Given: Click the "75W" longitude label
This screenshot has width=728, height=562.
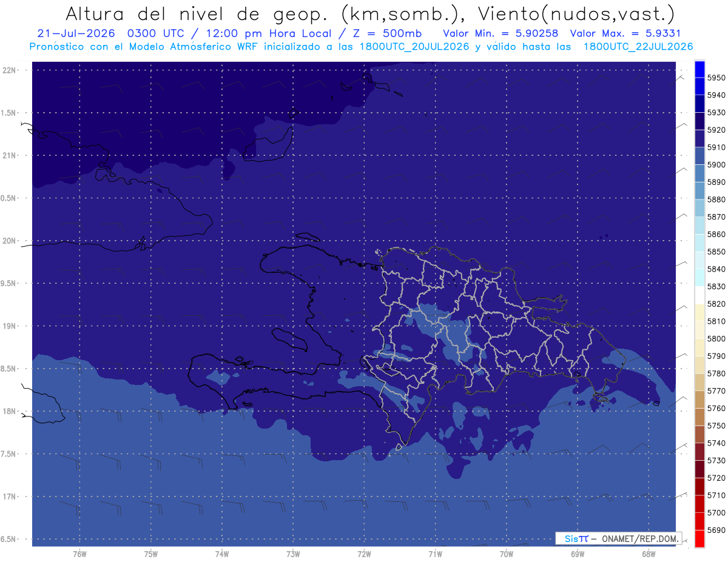Looking at the screenshot, I should (151, 554).
